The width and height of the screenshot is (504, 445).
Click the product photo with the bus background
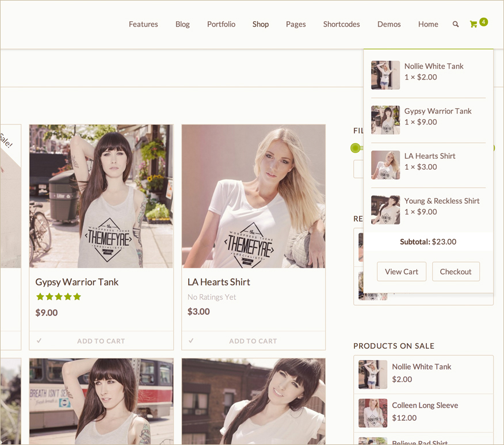coord(101,402)
